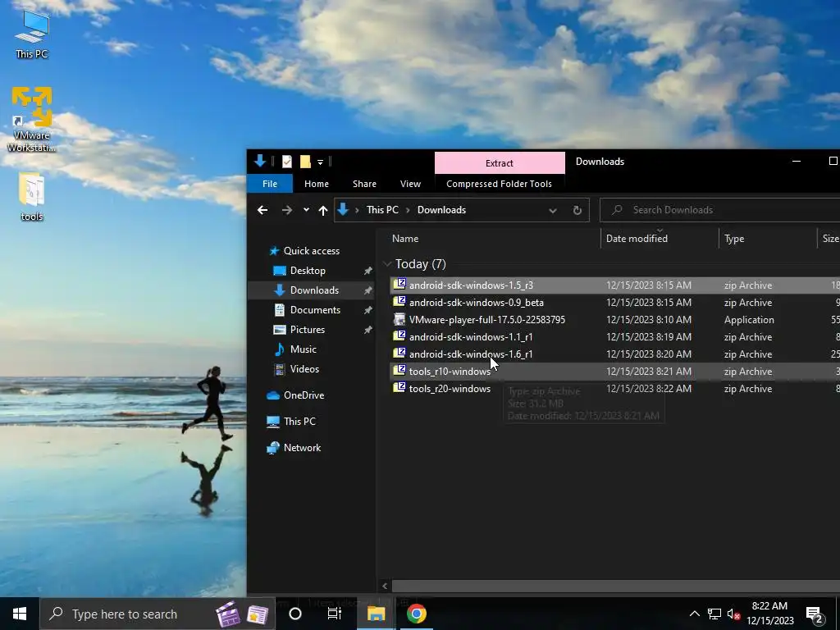
Task: Collapse the Today (7) group
Action: pyautogui.click(x=387, y=264)
